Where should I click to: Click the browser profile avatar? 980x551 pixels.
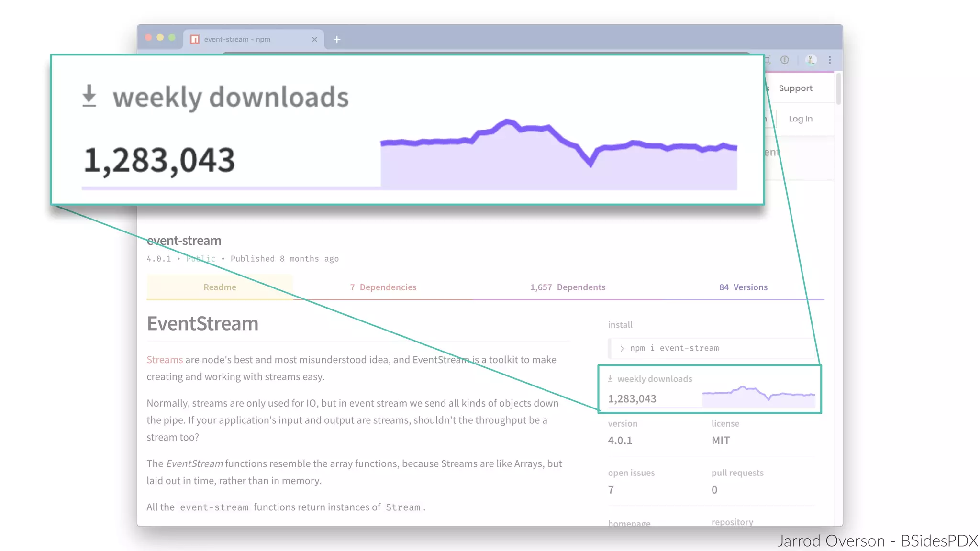(x=811, y=60)
